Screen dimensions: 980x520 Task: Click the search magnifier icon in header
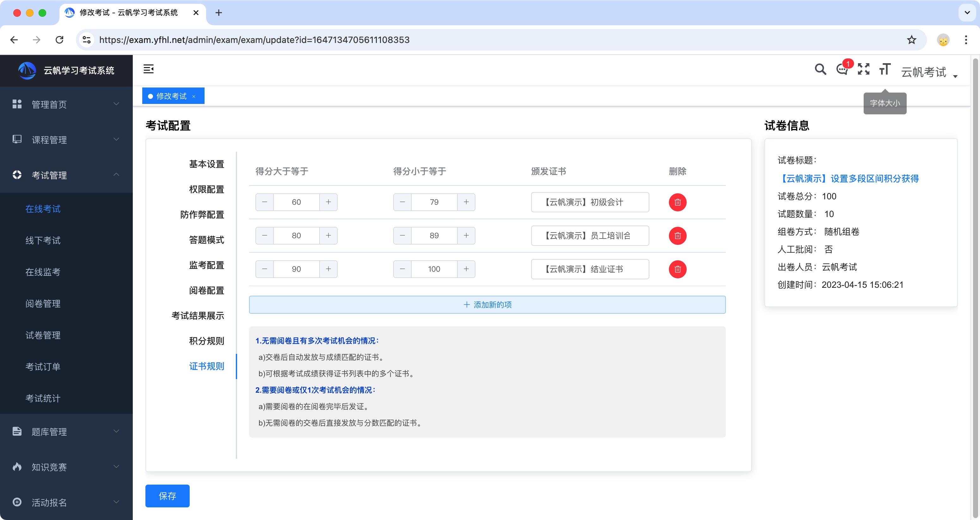click(x=820, y=70)
